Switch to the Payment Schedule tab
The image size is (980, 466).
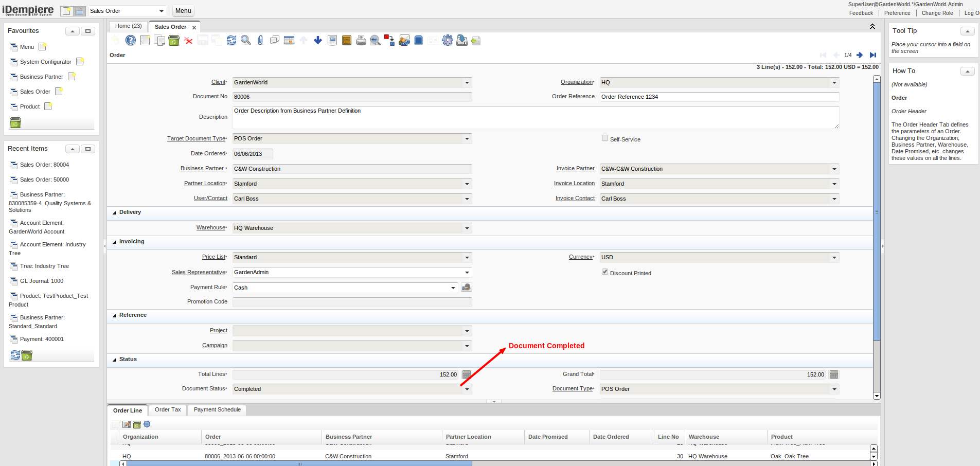coord(217,410)
